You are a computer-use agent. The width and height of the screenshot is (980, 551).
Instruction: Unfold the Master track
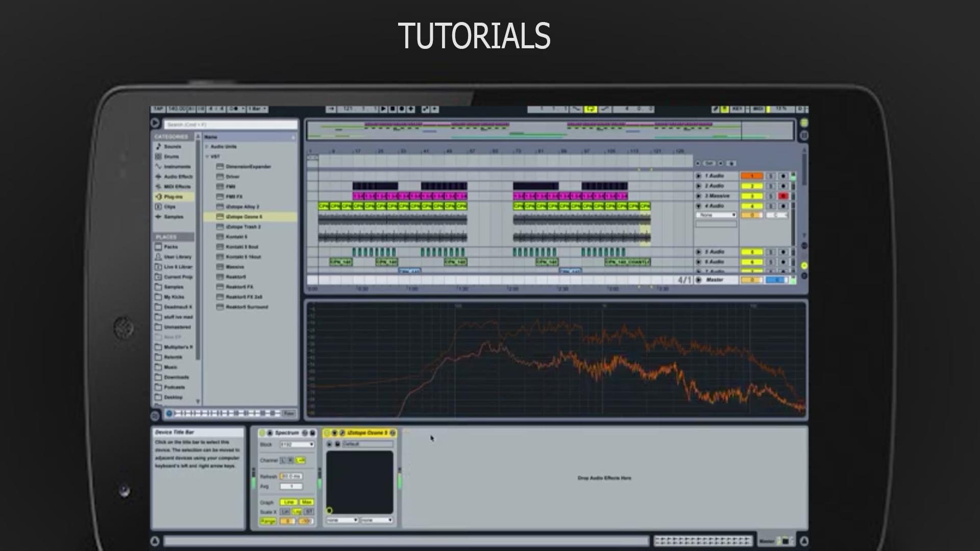click(699, 280)
